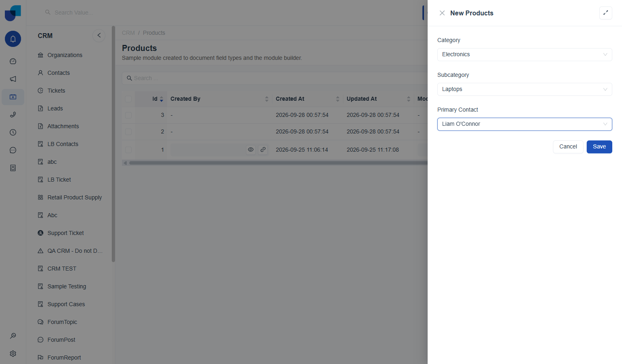Collapse the CRM sidebar with chevron button
622x364 pixels.
99,36
